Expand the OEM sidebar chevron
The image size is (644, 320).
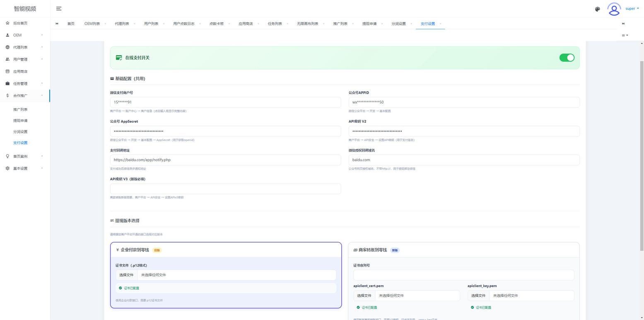[42, 35]
